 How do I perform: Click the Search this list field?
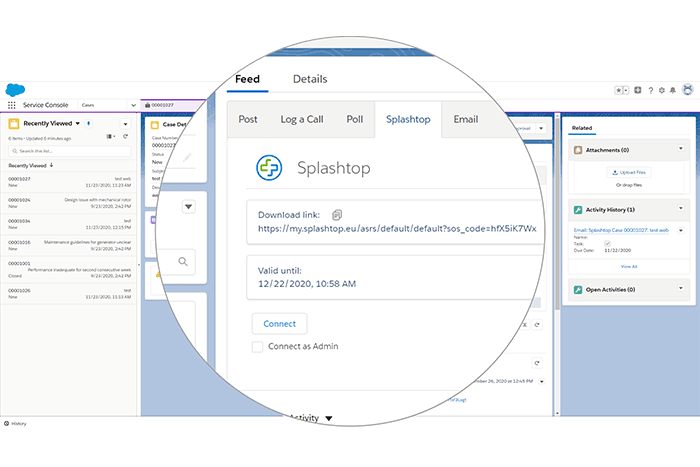coord(70,151)
